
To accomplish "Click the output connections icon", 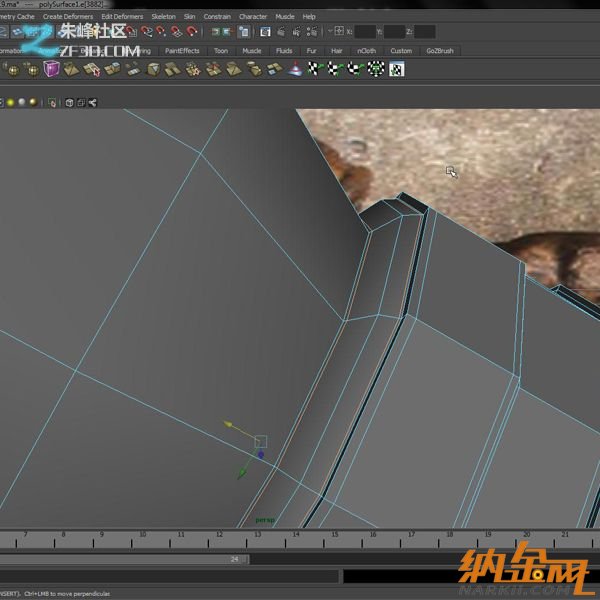I will pyautogui.click(x=227, y=31).
